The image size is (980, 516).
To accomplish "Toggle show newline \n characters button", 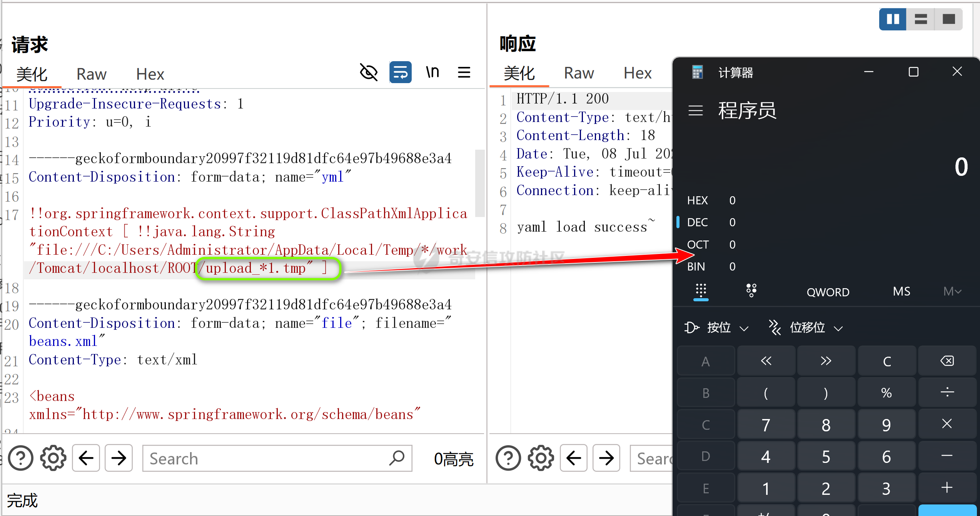I will pyautogui.click(x=432, y=72).
